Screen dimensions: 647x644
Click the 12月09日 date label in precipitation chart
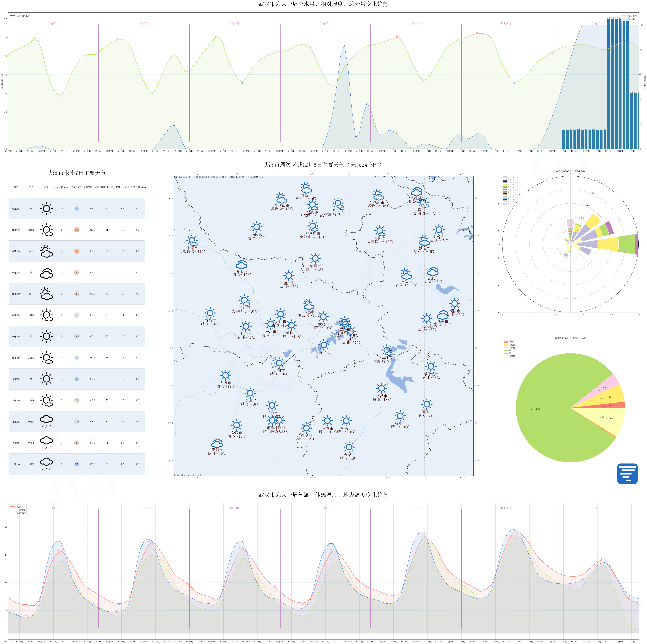(x=325, y=23)
